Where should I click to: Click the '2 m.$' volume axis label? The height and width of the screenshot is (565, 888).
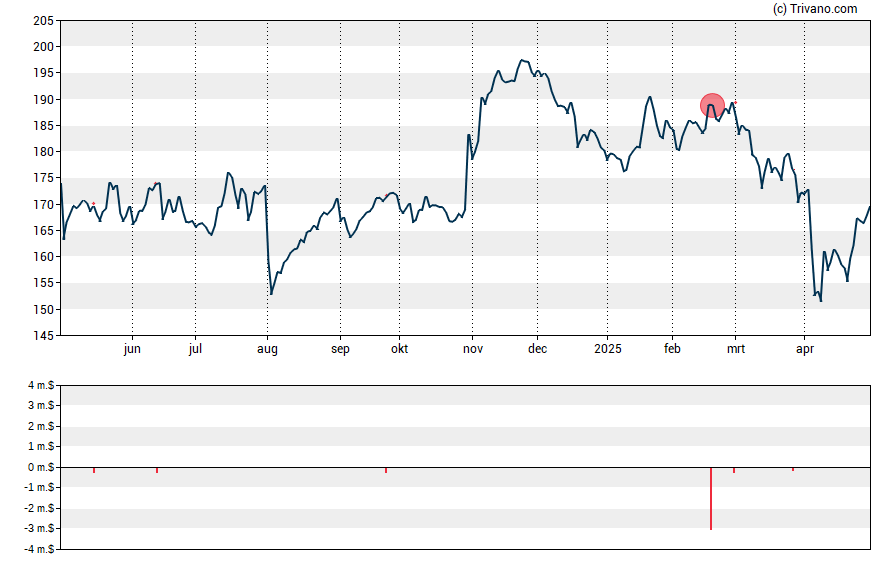41,426
